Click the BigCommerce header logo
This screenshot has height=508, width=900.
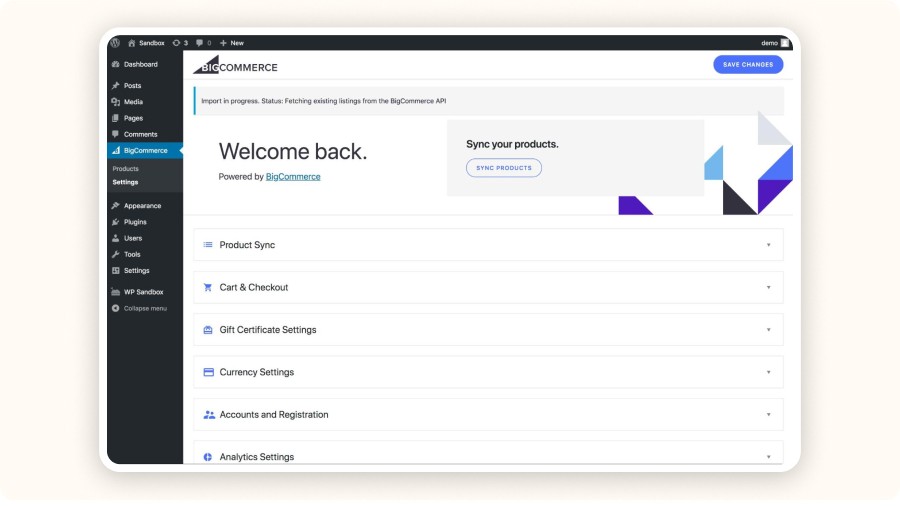(x=235, y=65)
